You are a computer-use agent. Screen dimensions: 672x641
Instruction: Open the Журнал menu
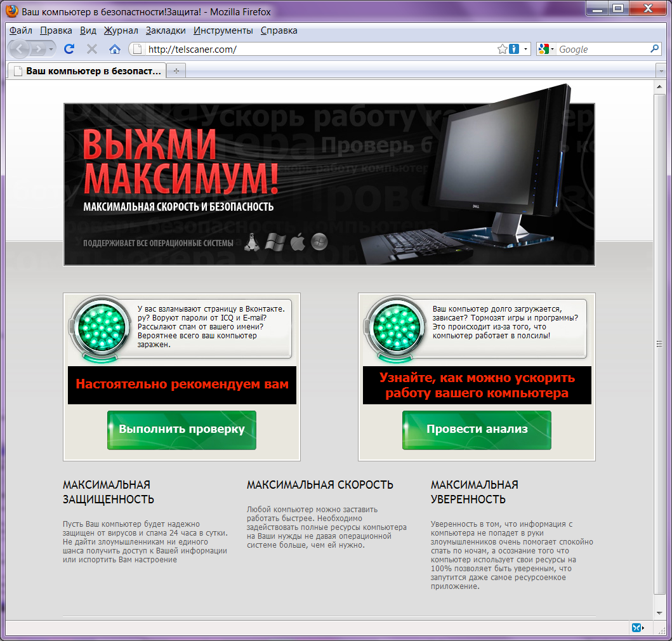click(x=121, y=30)
